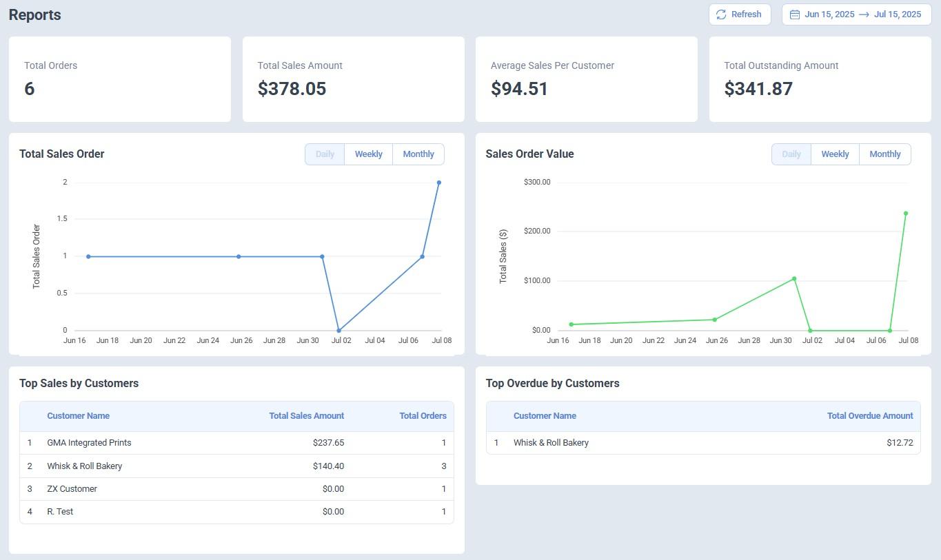This screenshot has width=941, height=560.
Task: Click Total Overdue Amount column header
Action: (869, 416)
